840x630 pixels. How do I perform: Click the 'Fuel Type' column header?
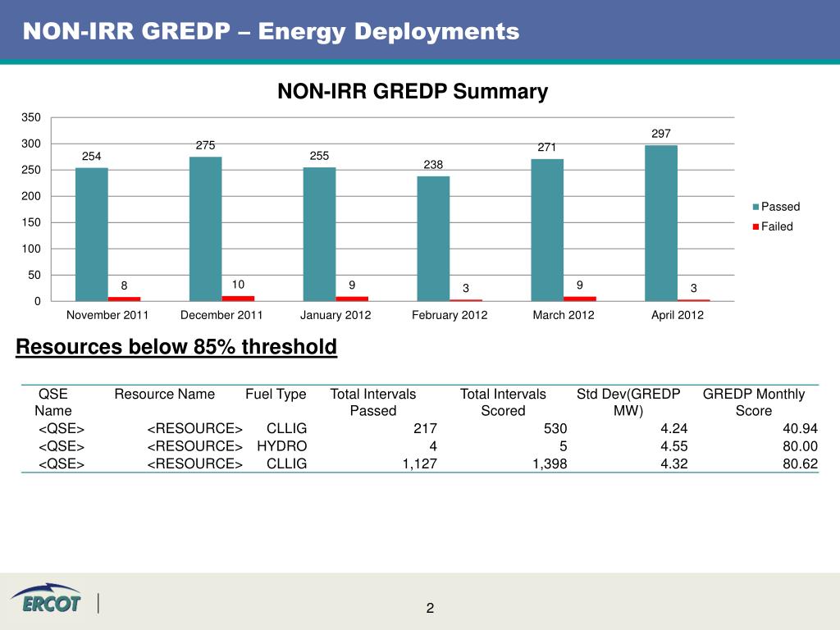click(276, 395)
